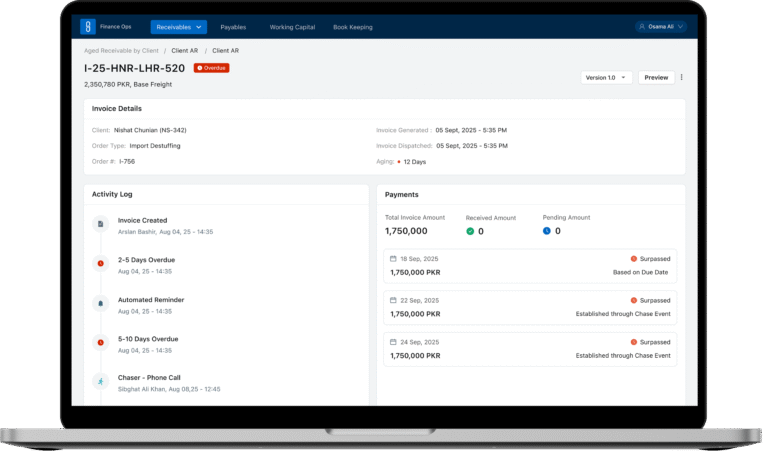
Task: Click the Preview button
Action: pos(656,77)
